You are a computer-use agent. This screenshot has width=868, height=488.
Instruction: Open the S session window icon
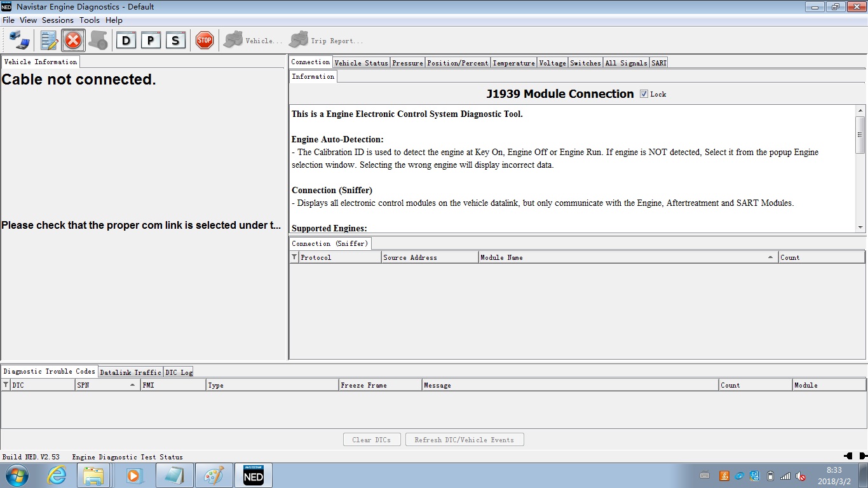point(175,41)
